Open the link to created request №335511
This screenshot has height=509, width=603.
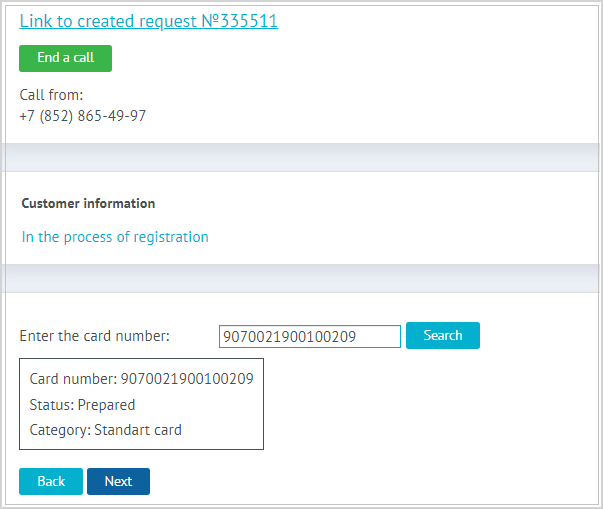pyautogui.click(x=148, y=21)
